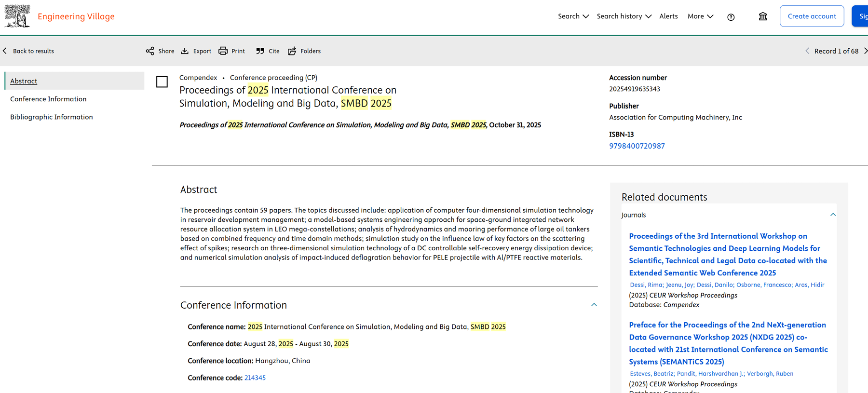Viewport: 868px width, 393px height.
Task: Open the Folders icon
Action: 292,51
